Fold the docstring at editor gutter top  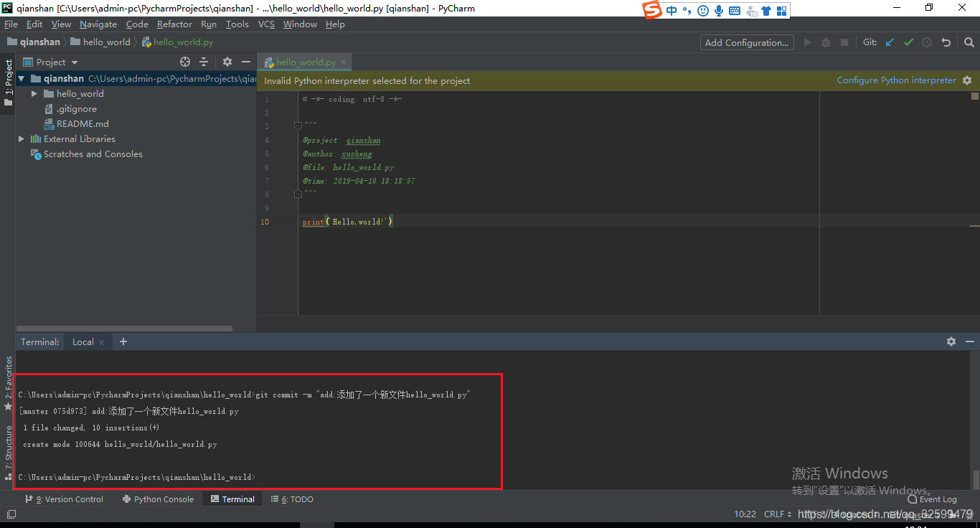[x=298, y=126]
